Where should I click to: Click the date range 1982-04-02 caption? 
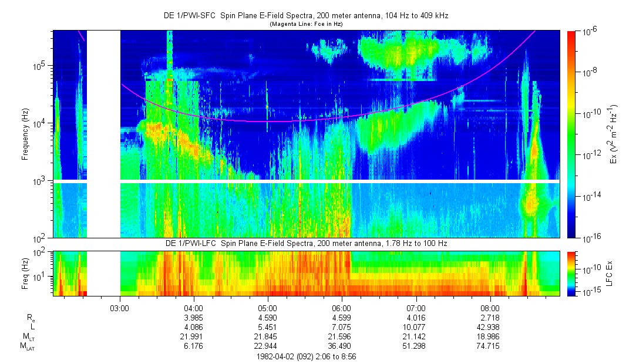[x=305, y=356]
